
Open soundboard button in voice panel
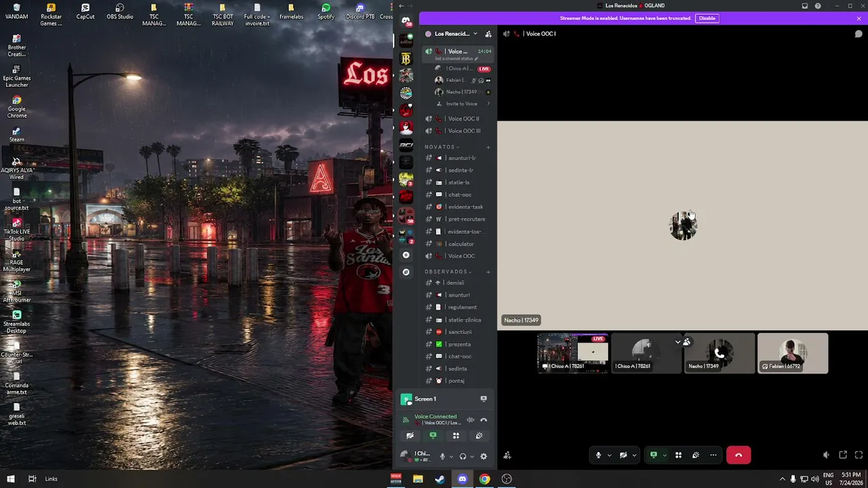tap(479, 436)
